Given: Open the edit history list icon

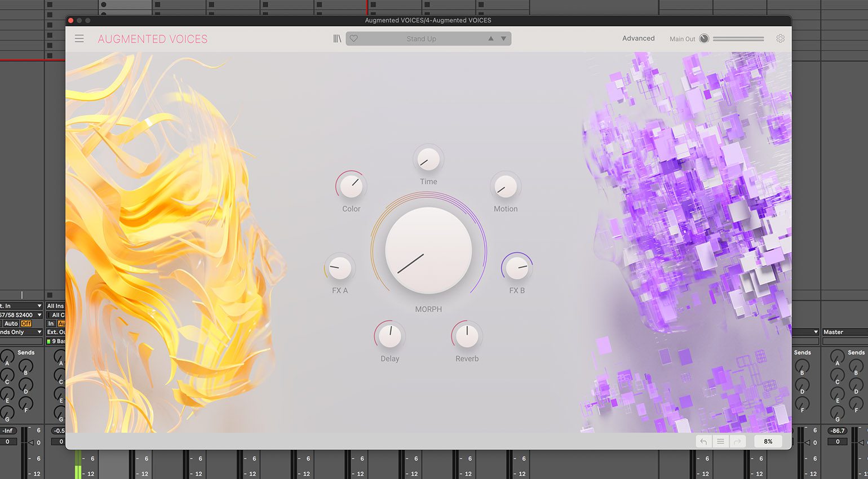Looking at the screenshot, I should coord(720,442).
